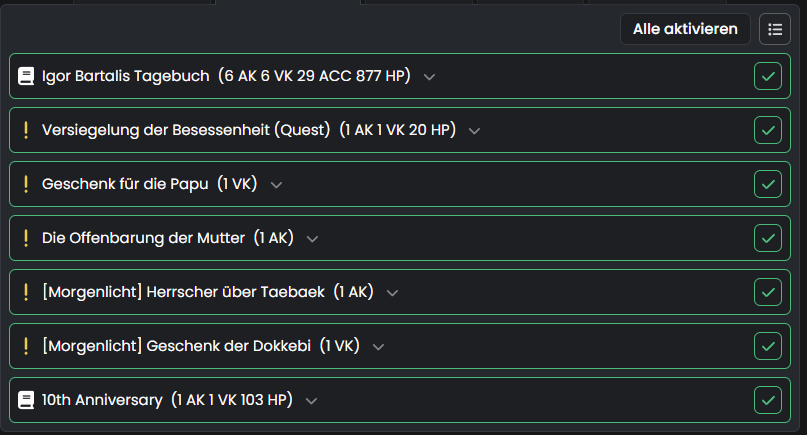Expand the Versiegelung der Besessenheit chevron
This screenshot has width=807, height=435.
coord(475,131)
